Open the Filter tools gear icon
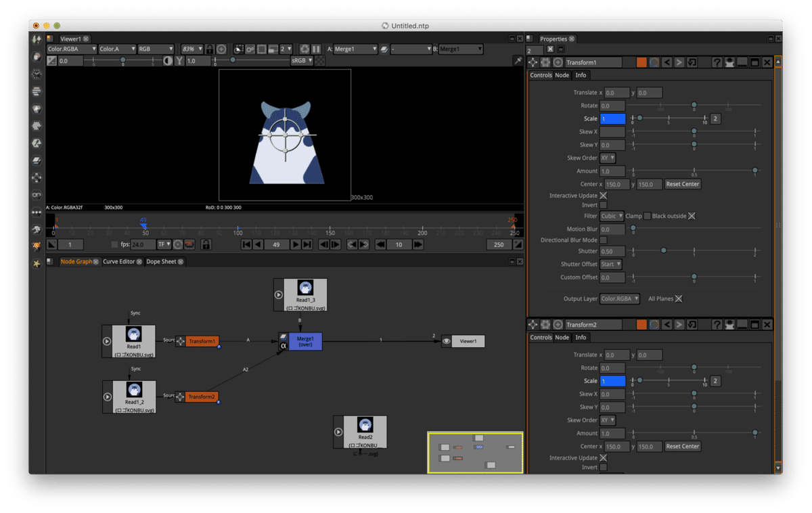Image resolution: width=812 pixels, height=513 pixels. click(37, 127)
